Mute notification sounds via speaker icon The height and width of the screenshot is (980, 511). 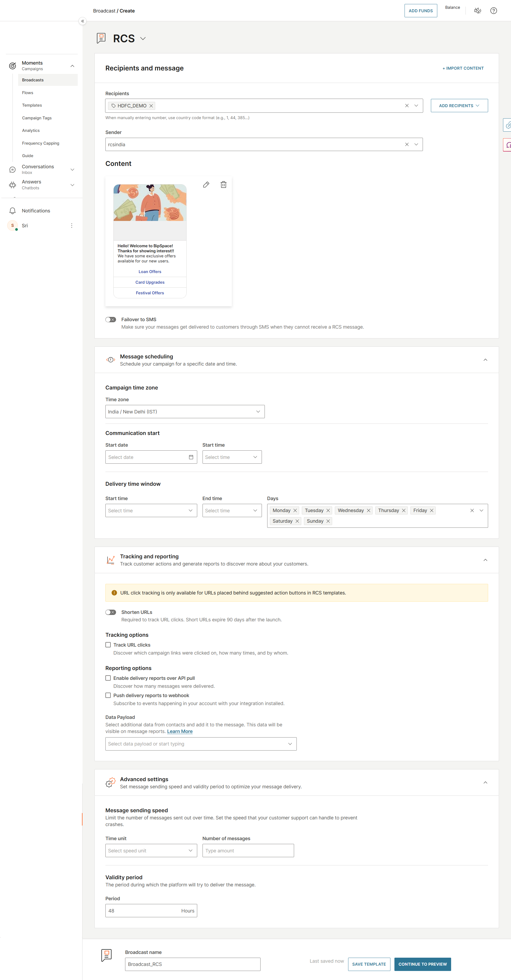coord(477,10)
